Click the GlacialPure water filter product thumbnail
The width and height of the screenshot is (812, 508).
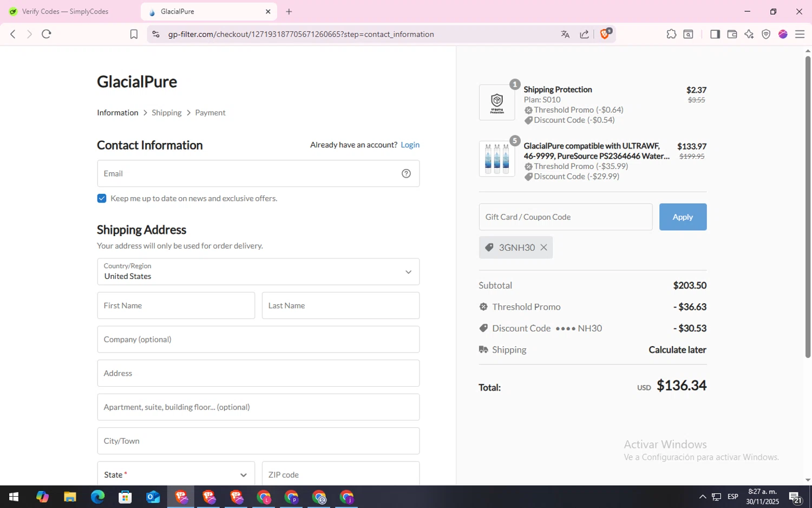pos(497,159)
